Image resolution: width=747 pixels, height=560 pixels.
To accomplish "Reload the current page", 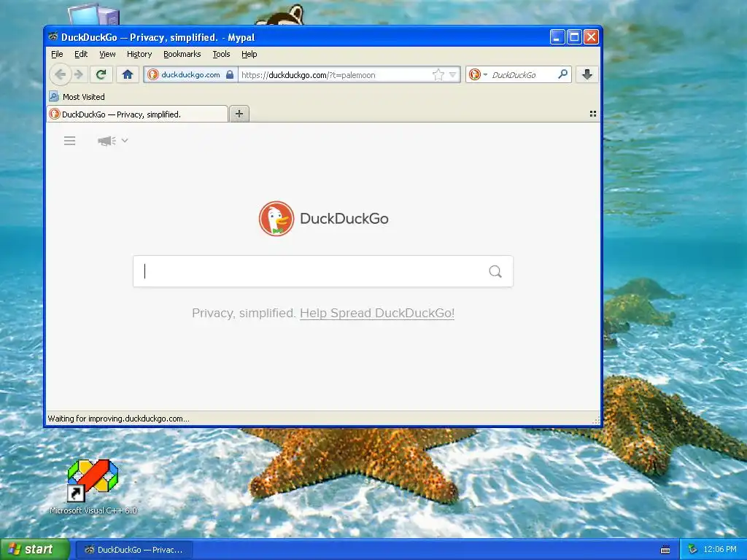I will tap(101, 74).
